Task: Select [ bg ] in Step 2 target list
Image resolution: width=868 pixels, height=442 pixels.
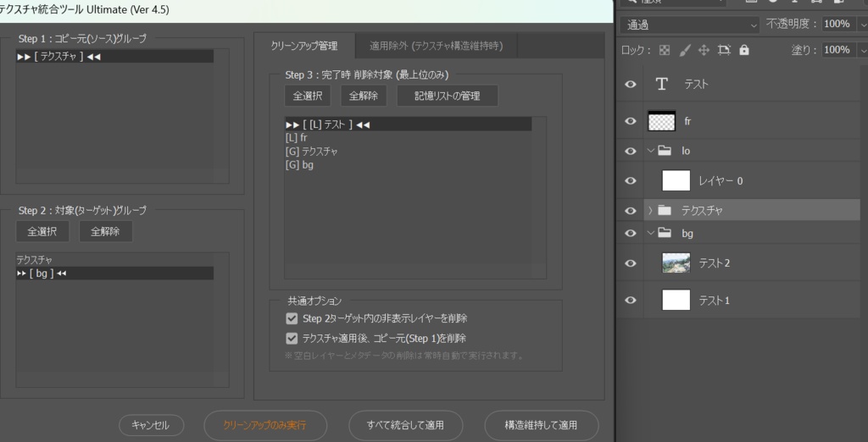Action: pos(114,273)
